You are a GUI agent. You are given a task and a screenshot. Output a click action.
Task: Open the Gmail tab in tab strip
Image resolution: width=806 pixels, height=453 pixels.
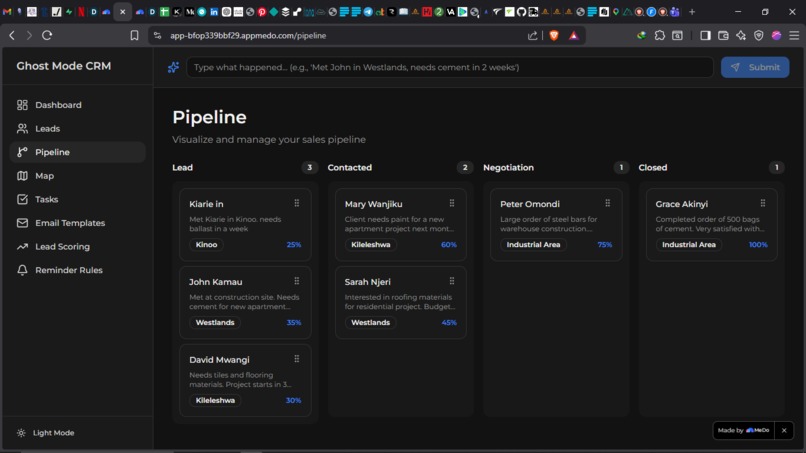pos(7,11)
